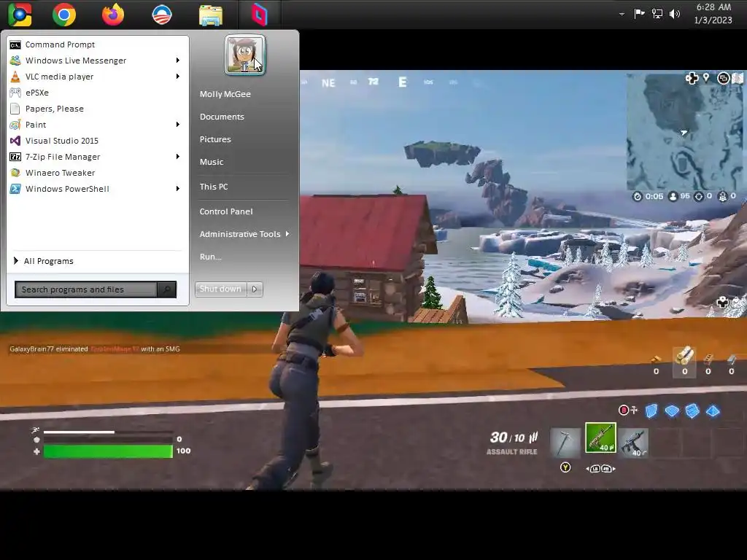Viewport: 747px width, 560px height.
Task: Open the volume speaker icon
Action: click(674, 14)
